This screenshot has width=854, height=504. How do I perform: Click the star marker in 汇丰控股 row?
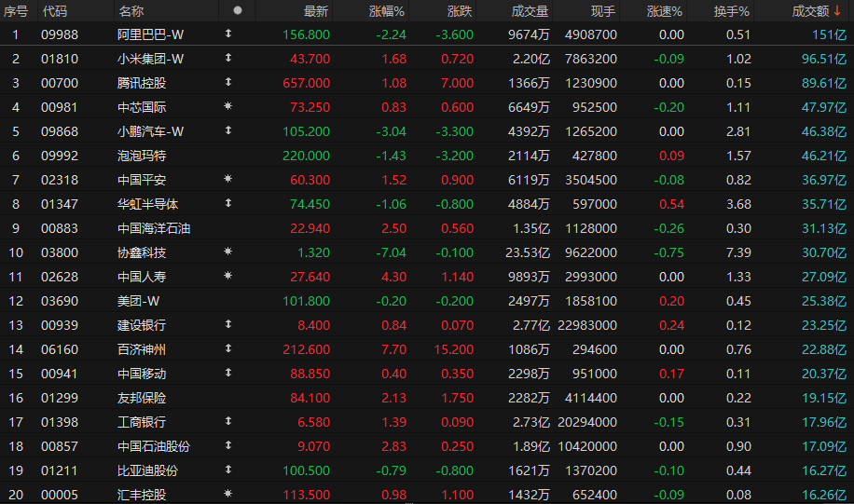(228, 493)
